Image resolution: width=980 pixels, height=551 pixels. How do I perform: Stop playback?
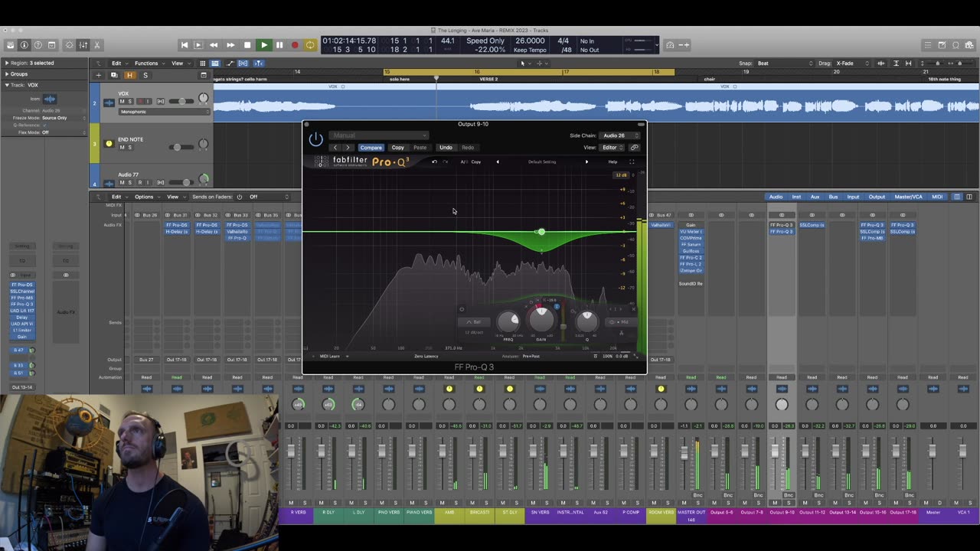point(247,45)
